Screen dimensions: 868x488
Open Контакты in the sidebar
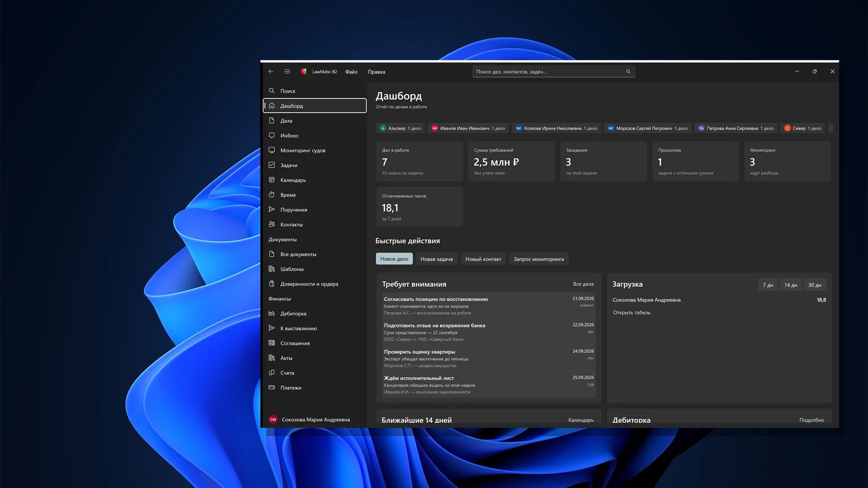click(315, 225)
